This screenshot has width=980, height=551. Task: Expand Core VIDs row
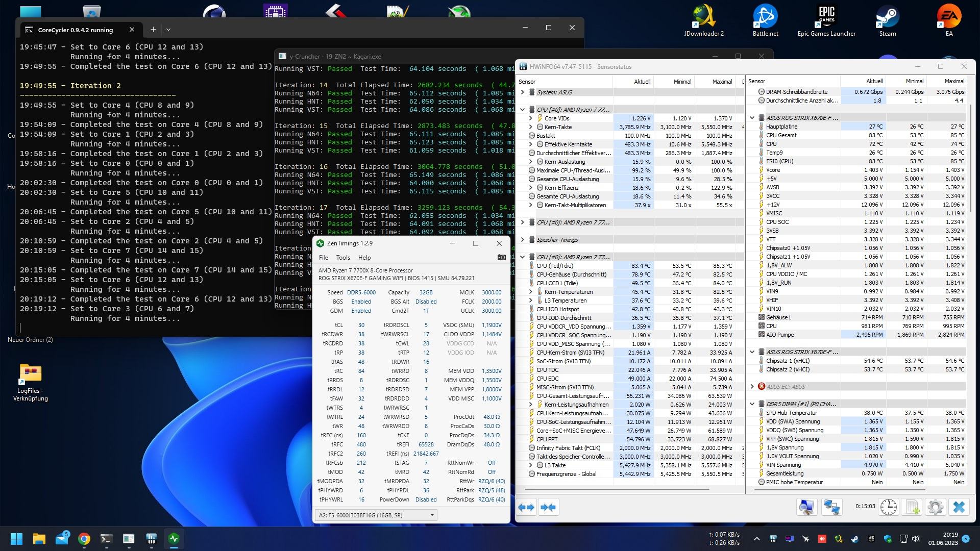530,118
